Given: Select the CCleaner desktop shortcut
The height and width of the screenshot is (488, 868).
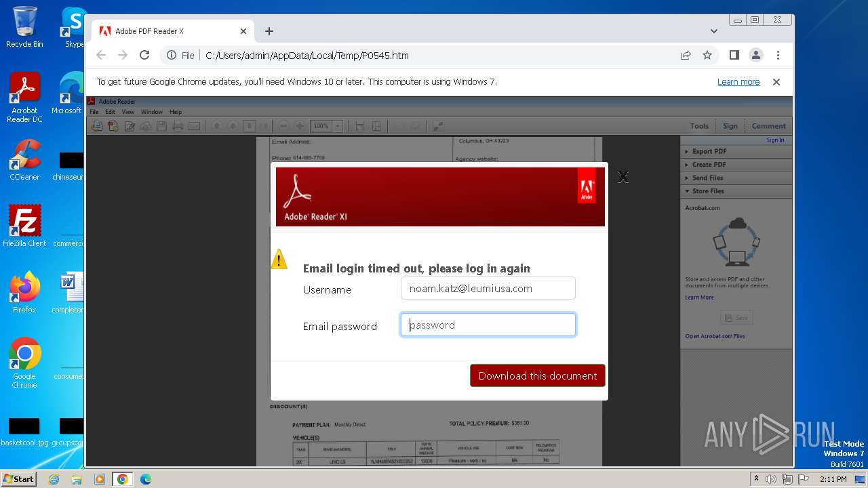Looking at the screenshot, I should pos(24,160).
